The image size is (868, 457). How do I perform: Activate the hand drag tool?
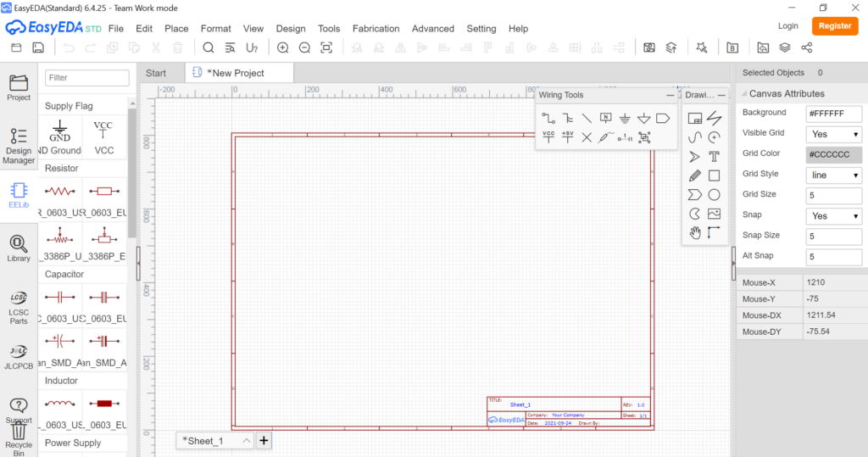click(695, 233)
